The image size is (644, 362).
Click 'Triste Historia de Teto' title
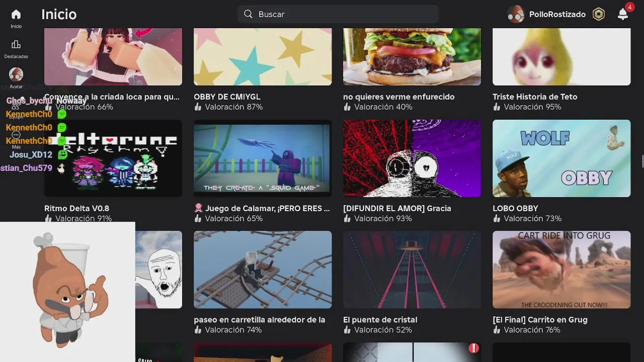click(535, 97)
